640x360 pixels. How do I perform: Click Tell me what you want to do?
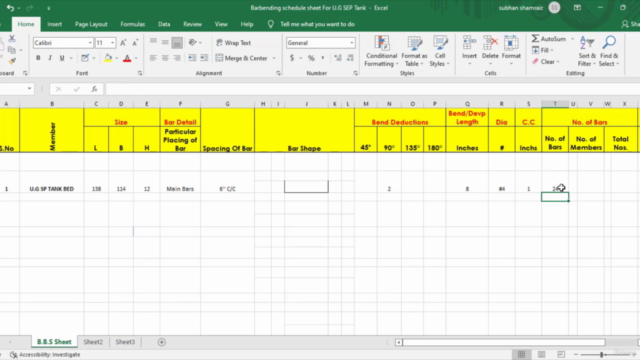coord(317,24)
